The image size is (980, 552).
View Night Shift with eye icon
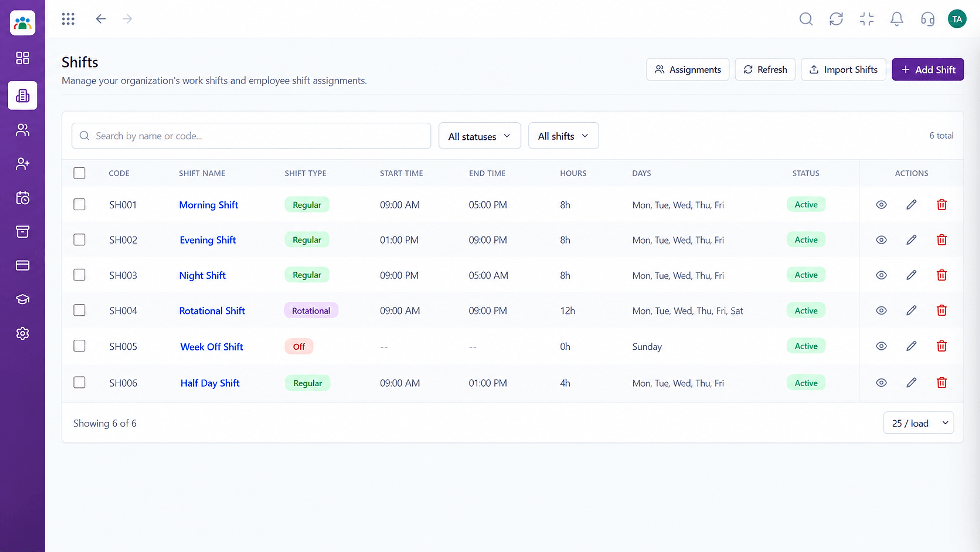pyautogui.click(x=881, y=275)
